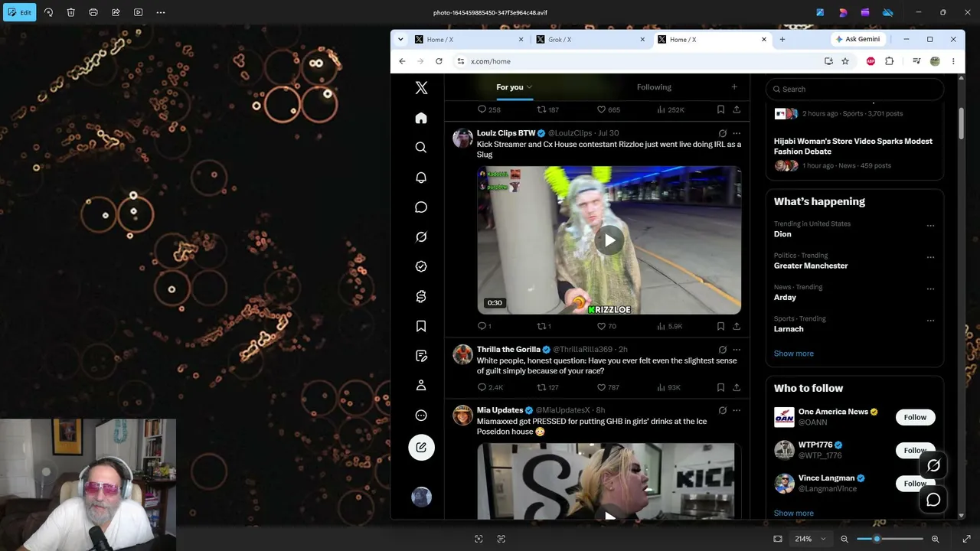980x551 pixels.
Task: Open X Explore search in the sidebar
Action: pyautogui.click(x=421, y=147)
